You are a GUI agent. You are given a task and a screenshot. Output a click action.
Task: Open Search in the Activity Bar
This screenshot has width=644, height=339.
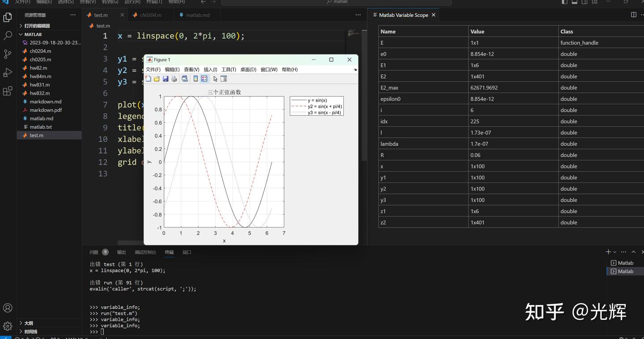pyautogui.click(x=8, y=34)
